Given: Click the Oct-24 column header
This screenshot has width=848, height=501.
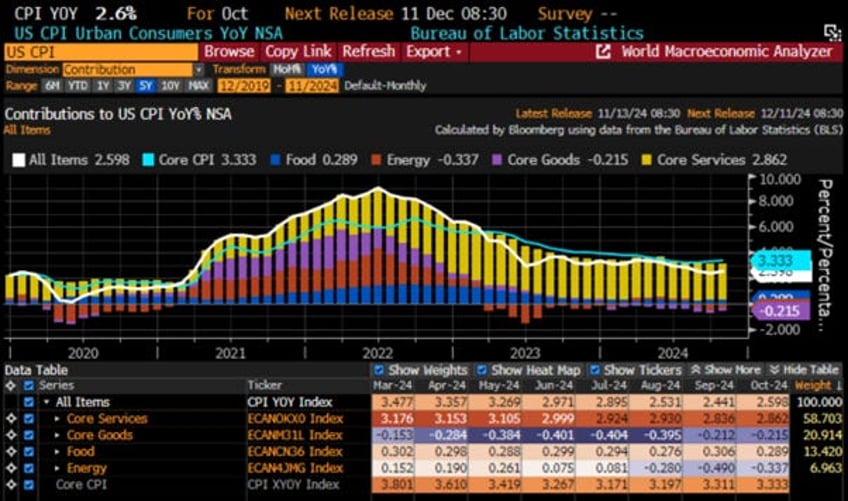Looking at the screenshot, I should pyautogui.click(x=768, y=385).
